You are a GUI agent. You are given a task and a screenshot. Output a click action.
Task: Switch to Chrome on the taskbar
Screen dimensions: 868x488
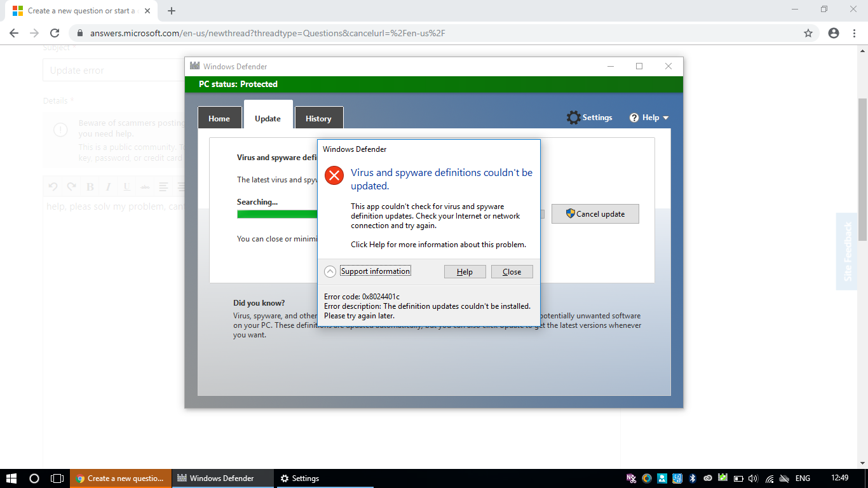pyautogui.click(x=120, y=478)
